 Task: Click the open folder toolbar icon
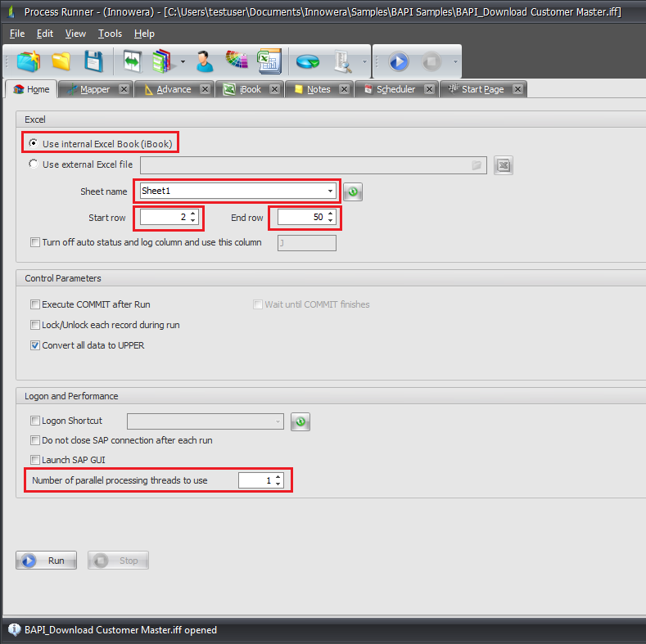(61, 61)
